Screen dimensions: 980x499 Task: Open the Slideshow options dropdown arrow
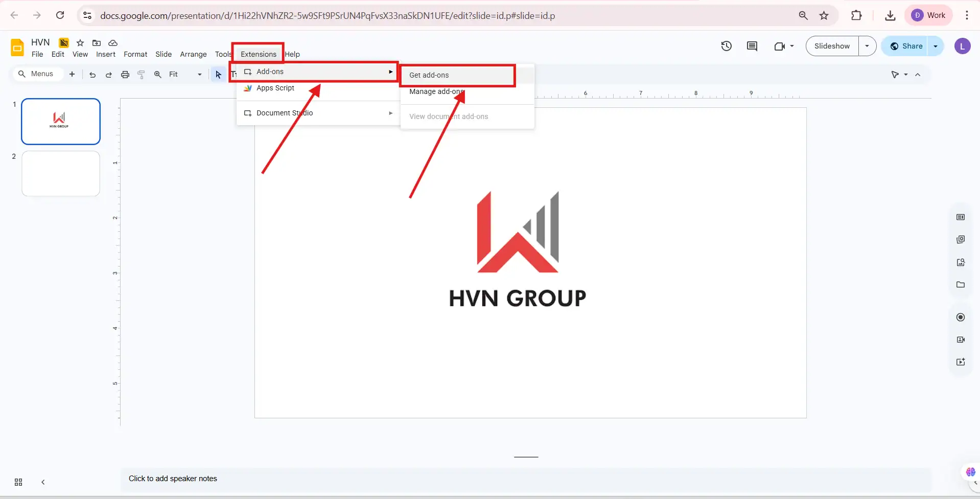(x=867, y=45)
